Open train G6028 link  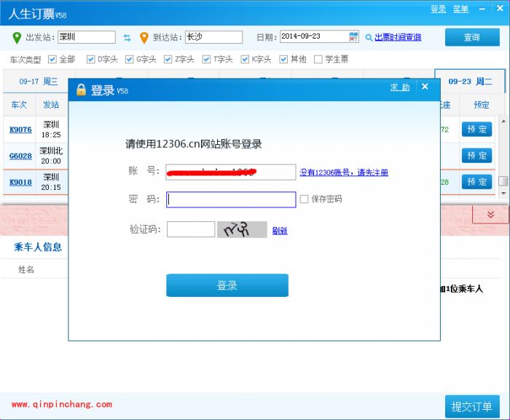pyautogui.click(x=20, y=156)
